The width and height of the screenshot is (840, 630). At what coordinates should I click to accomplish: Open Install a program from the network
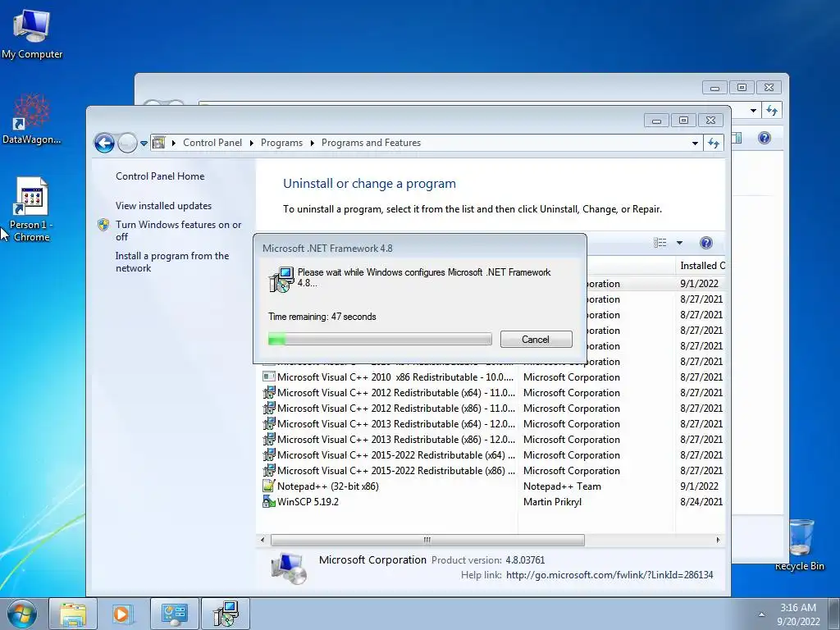tap(172, 262)
